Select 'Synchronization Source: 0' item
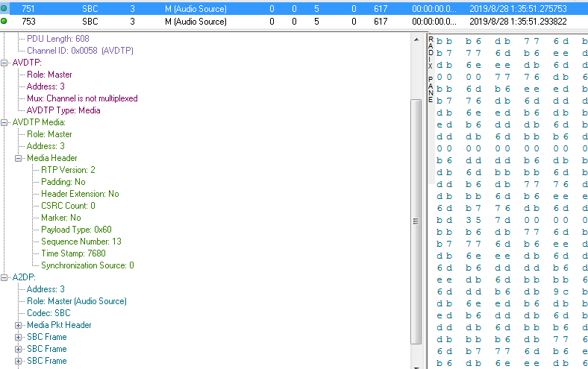This screenshot has height=369, width=588. pos(88,265)
